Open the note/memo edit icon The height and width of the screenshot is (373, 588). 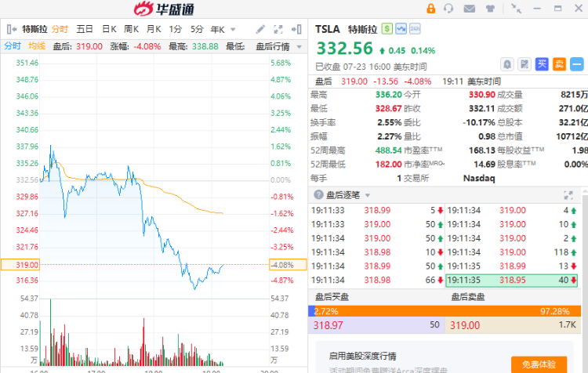[x=524, y=64]
